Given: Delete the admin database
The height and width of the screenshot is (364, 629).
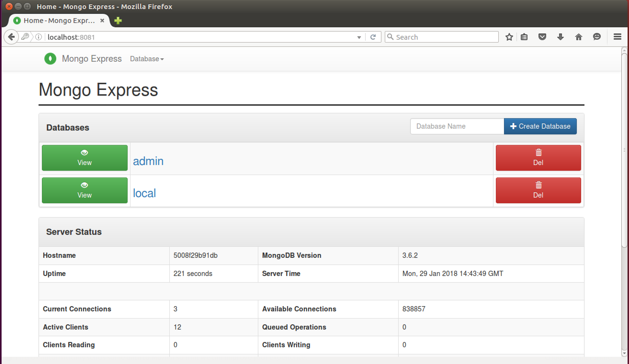Looking at the screenshot, I should tap(538, 158).
